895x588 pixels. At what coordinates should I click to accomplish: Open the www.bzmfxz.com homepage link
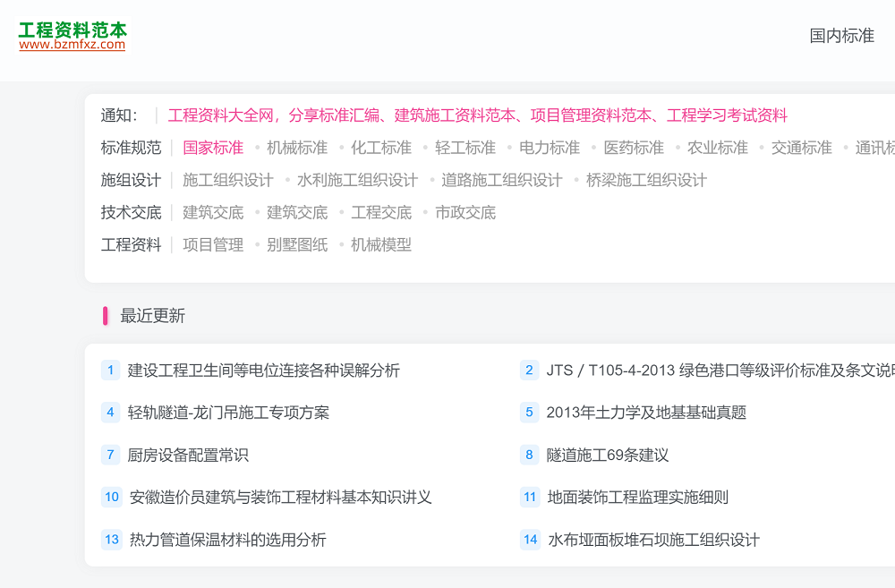point(74,42)
